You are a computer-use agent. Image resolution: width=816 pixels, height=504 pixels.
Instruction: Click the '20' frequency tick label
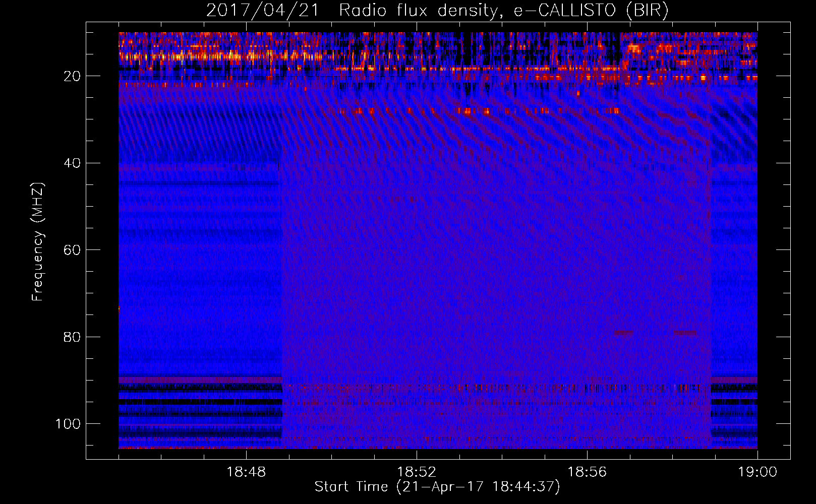[x=72, y=76]
